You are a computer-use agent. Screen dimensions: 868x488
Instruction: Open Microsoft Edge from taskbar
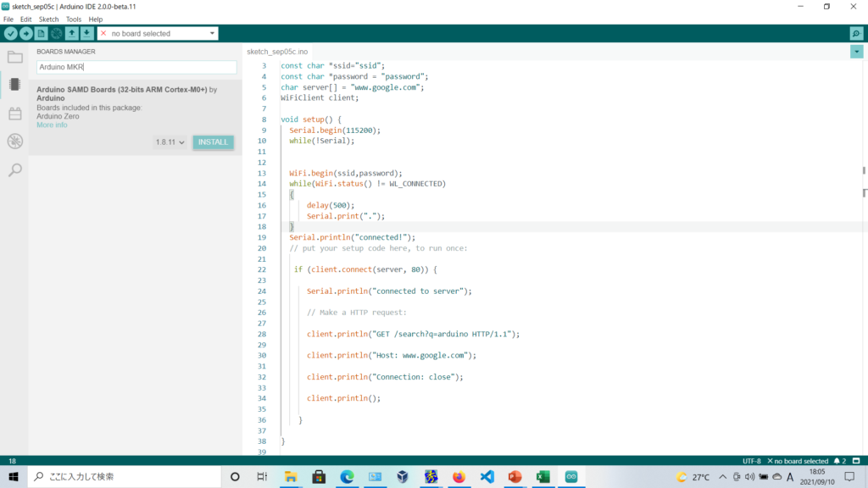coord(347,476)
